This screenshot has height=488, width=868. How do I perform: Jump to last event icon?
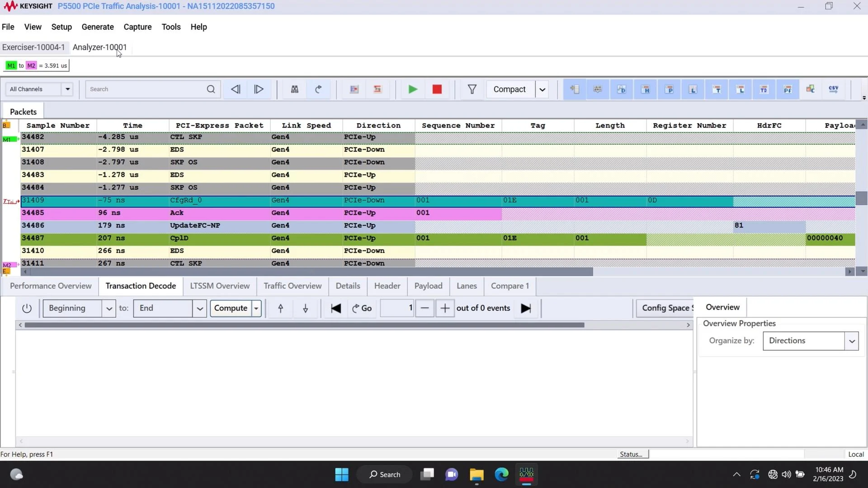tap(526, 308)
